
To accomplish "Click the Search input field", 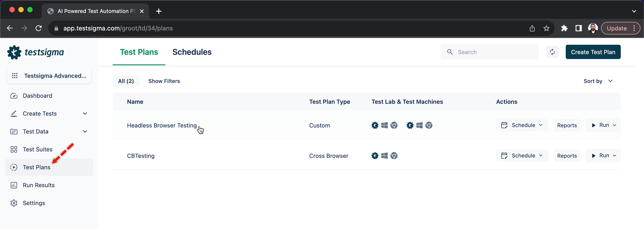I will 489,52.
